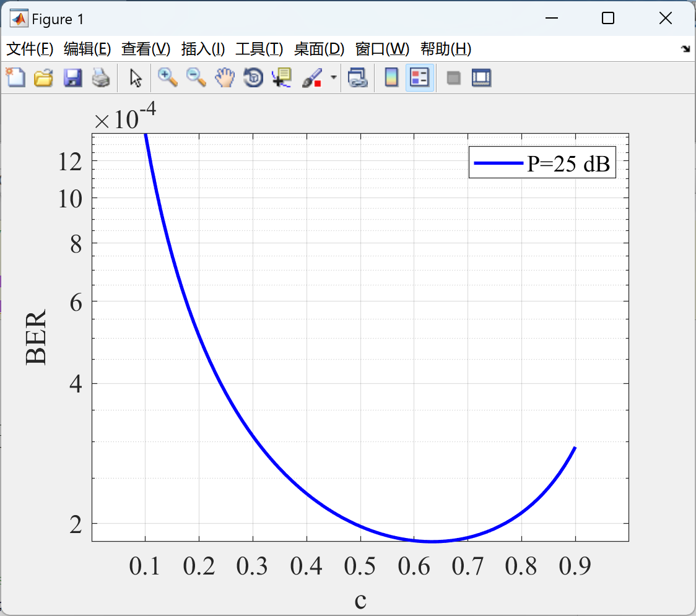Open the 文件(F) menu
Screen dimensions: 696x616
[x=30, y=49]
